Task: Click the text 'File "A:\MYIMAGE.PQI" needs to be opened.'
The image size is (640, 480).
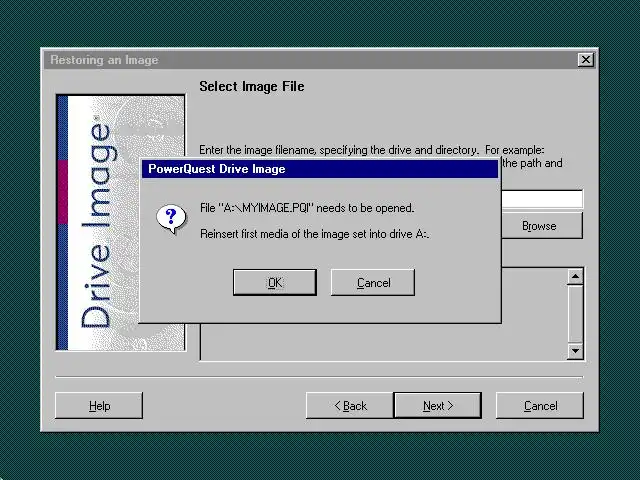Action: pos(307,208)
